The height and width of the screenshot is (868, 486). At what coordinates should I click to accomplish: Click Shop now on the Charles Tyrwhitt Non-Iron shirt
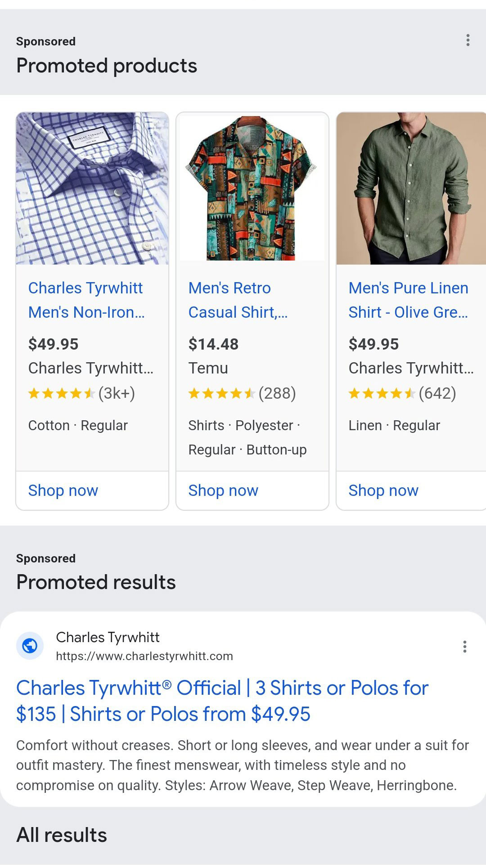pyautogui.click(x=63, y=490)
